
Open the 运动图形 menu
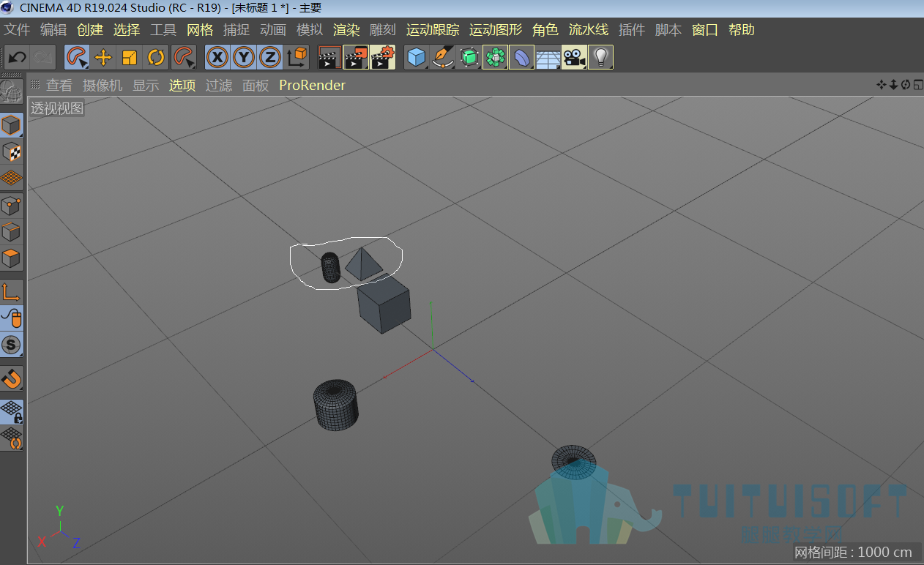496,30
